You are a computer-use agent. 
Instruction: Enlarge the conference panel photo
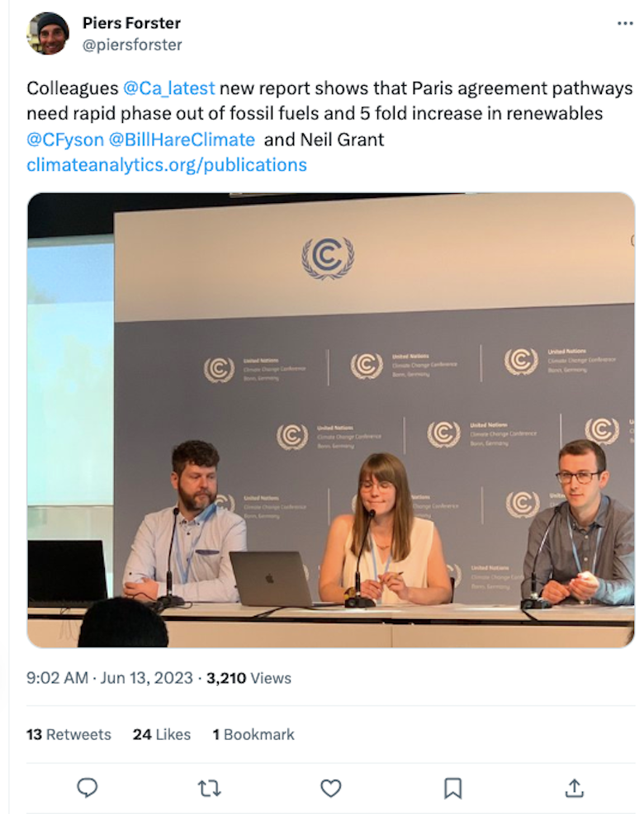click(331, 420)
